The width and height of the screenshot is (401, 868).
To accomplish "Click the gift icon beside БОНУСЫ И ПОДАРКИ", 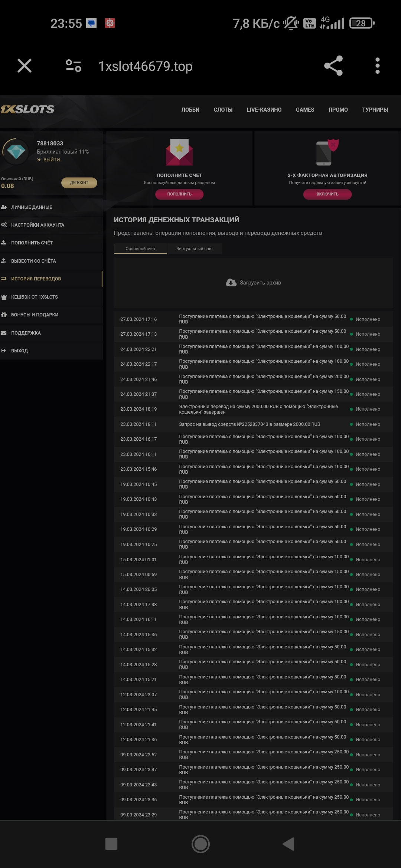I will tap(4, 315).
